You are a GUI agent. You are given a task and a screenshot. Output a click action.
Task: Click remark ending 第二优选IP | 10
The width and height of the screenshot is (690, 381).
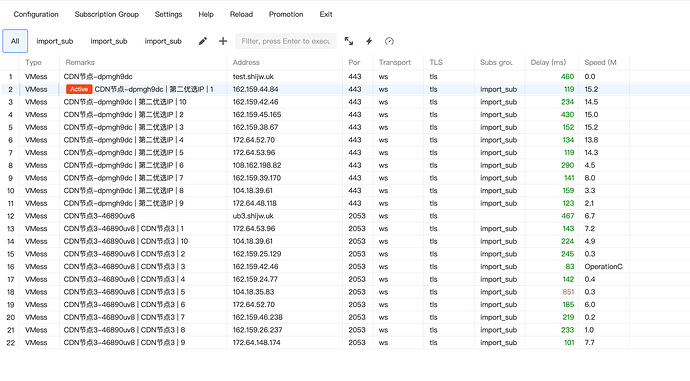click(x=125, y=102)
